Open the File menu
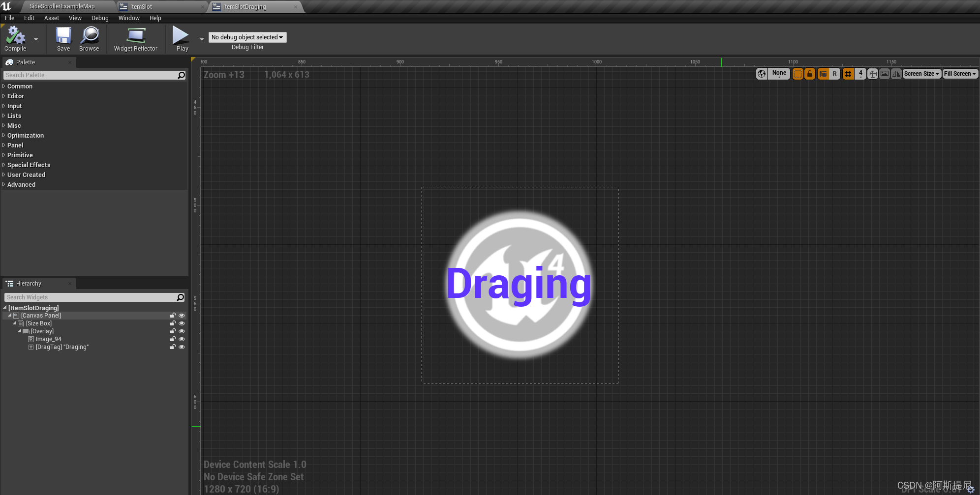980x495 pixels. pos(10,18)
